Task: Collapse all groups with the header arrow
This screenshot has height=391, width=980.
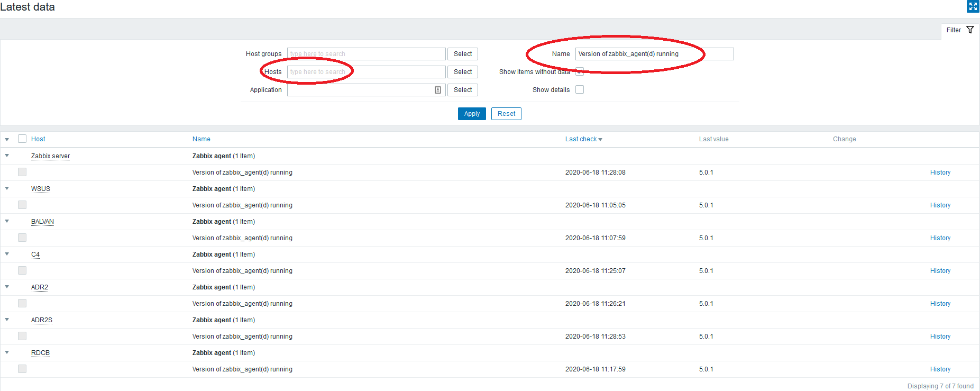Action: (7, 140)
